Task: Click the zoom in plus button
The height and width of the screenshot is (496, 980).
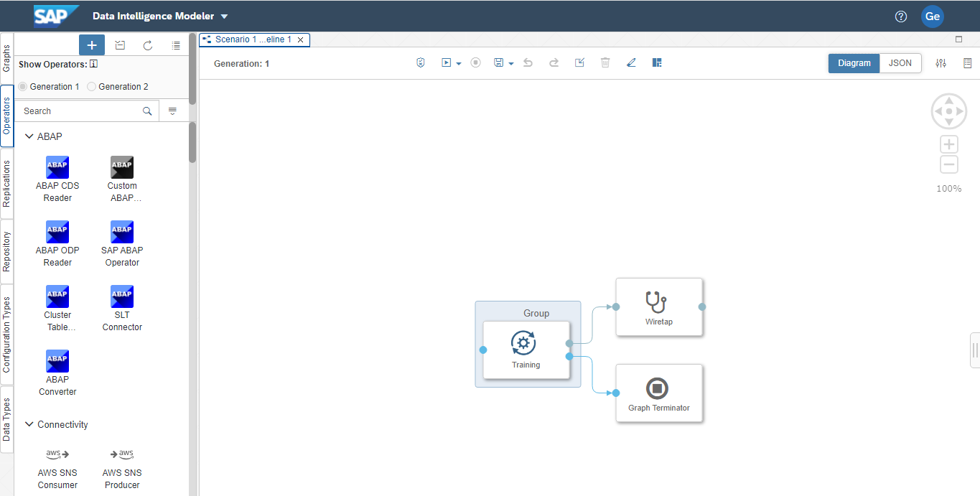Action: tap(949, 144)
